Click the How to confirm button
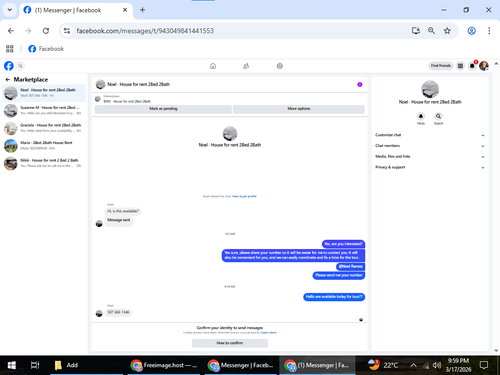Image resolution: width=500 pixels, height=375 pixels. 230,343
